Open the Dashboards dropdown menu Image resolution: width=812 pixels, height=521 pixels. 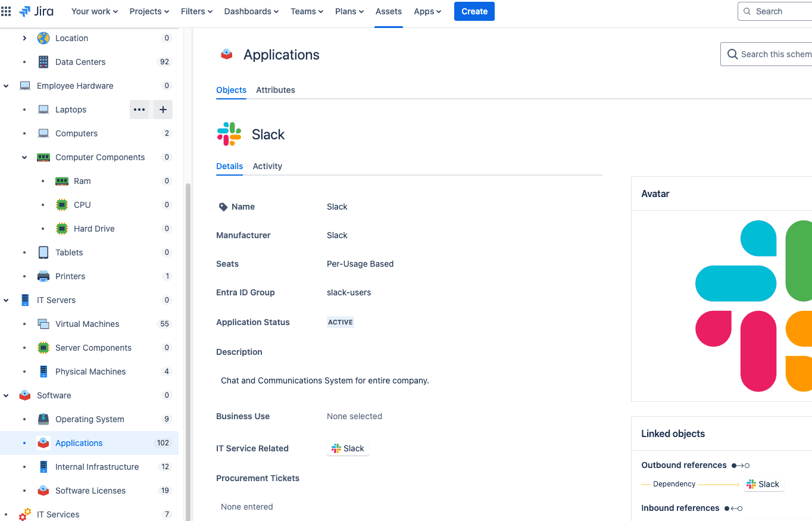click(x=251, y=11)
